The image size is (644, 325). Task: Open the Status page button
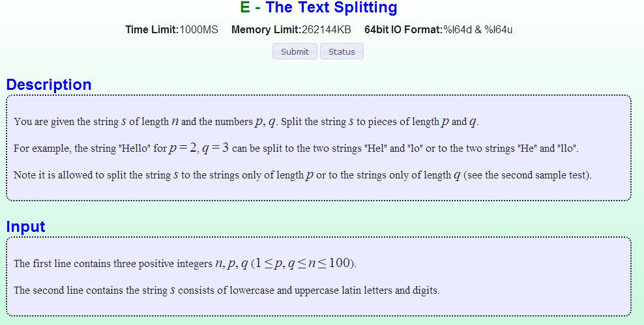(342, 51)
